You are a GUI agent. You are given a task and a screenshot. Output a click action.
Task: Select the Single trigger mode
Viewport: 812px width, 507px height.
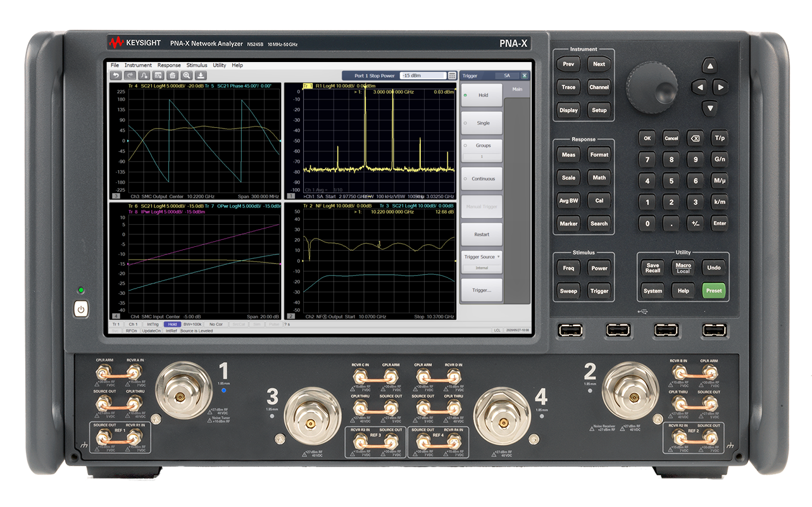pos(482,123)
